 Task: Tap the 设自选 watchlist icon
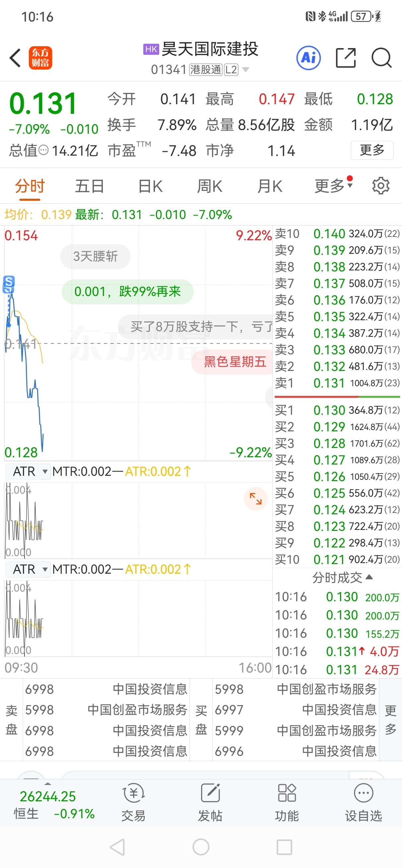[x=363, y=802]
